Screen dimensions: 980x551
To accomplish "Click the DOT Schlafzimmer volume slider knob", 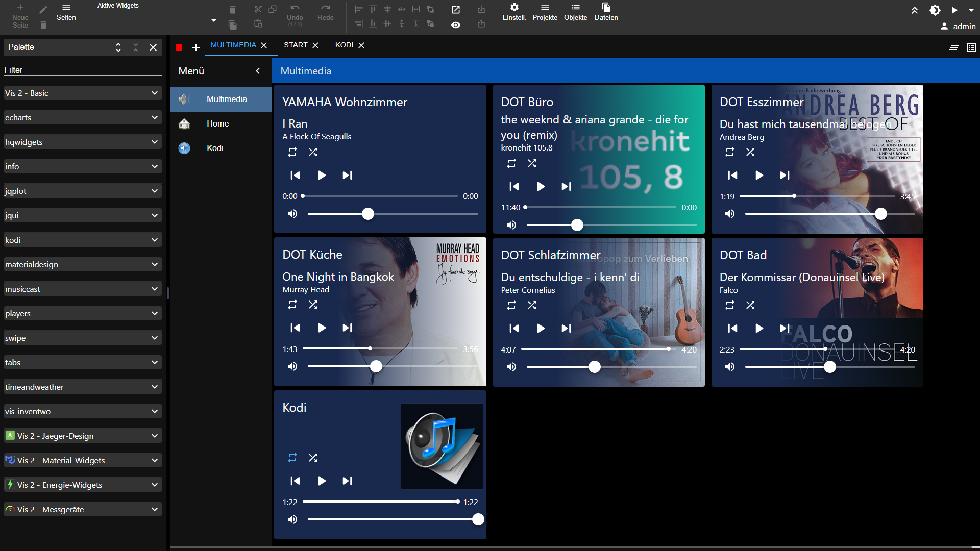I will 595,367.
